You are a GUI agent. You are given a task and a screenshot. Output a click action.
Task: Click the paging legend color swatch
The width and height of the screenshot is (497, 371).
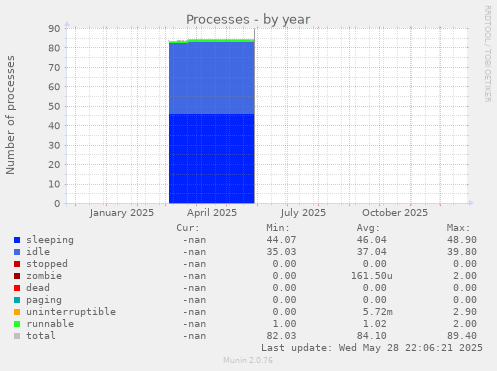[x=17, y=300]
